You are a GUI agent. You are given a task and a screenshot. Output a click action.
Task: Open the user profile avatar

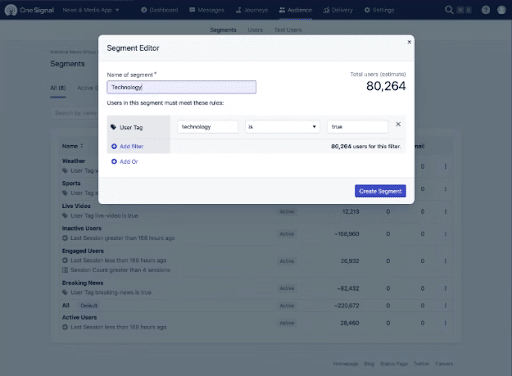click(501, 10)
